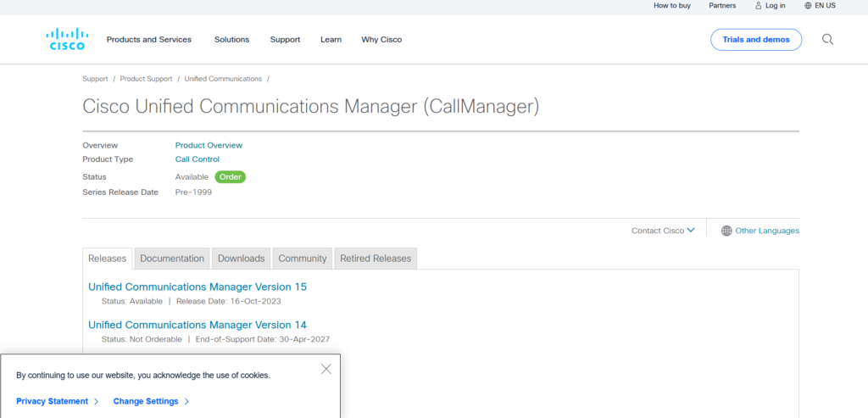Click the green Order button

coord(231,177)
